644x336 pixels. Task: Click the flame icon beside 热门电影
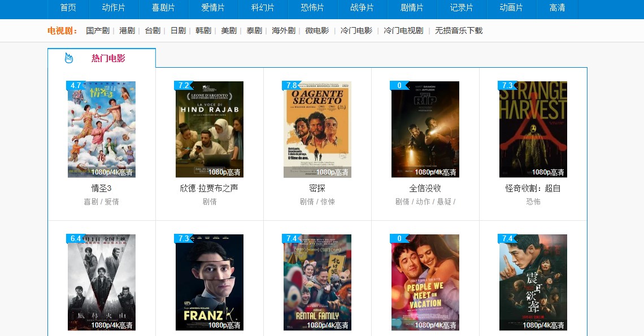tap(69, 58)
